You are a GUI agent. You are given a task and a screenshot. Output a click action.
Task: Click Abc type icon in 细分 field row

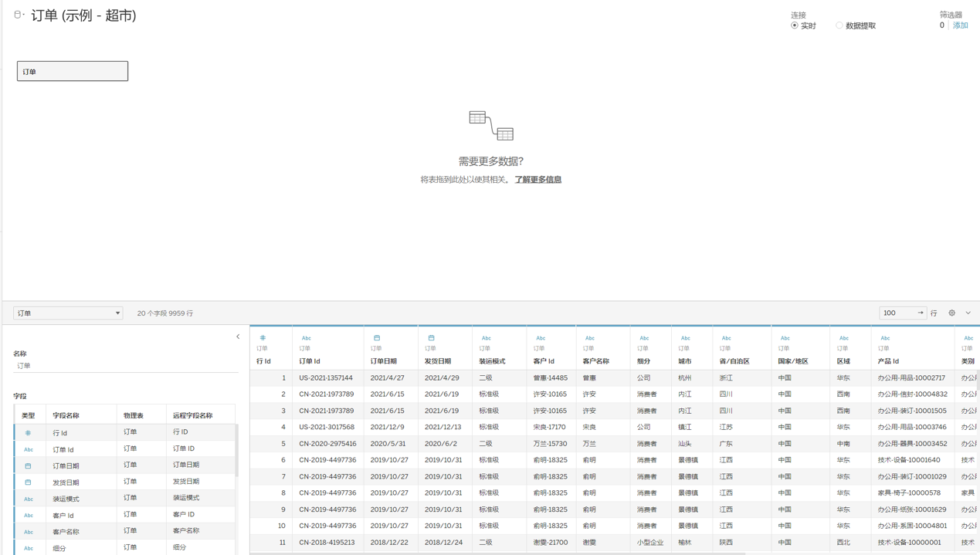click(29, 548)
